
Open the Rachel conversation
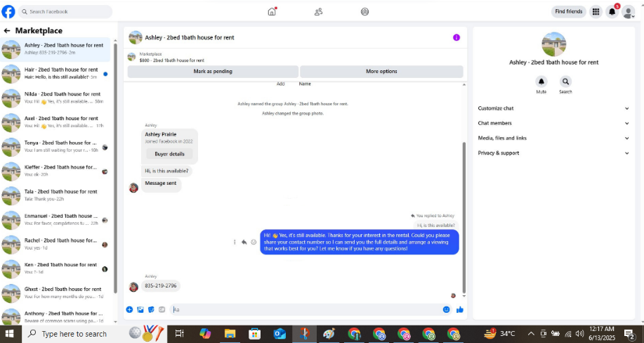pyautogui.click(x=55, y=245)
